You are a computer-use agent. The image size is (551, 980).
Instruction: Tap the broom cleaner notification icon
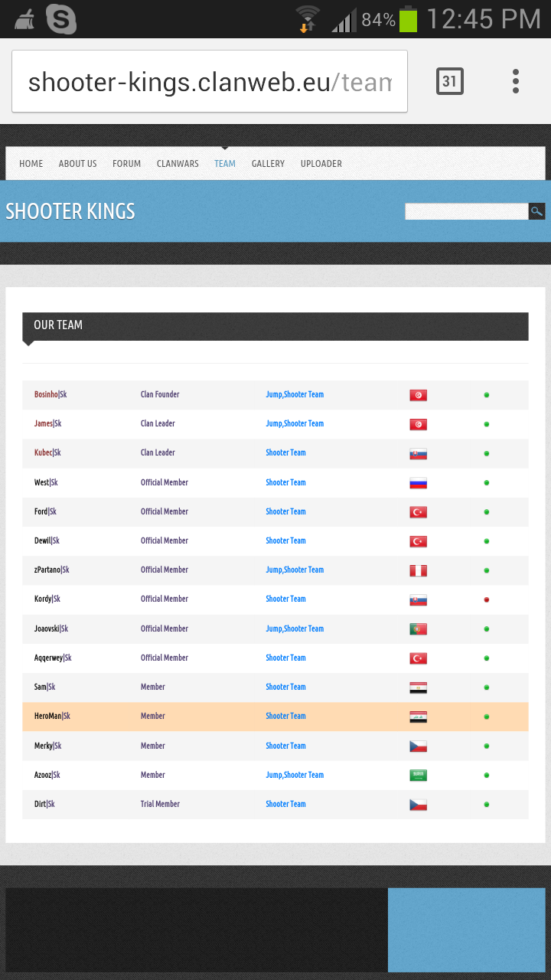(24, 19)
